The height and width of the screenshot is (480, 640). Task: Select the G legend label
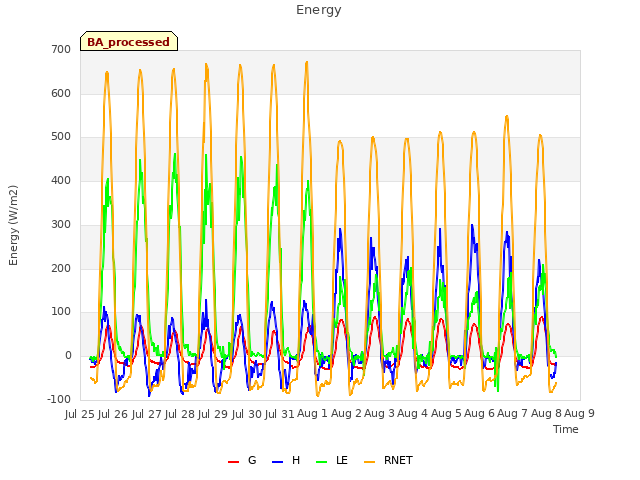(x=252, y=460)
